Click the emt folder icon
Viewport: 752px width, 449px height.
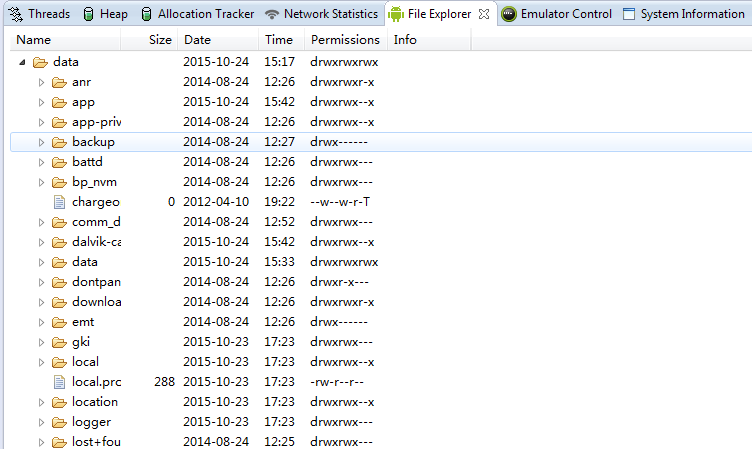tap(59, 322)
